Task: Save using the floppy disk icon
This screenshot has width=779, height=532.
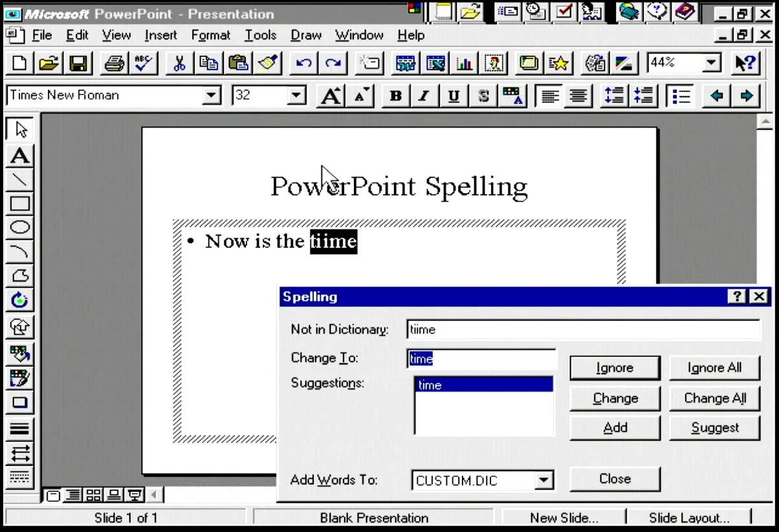Action: tap(78, 63)
